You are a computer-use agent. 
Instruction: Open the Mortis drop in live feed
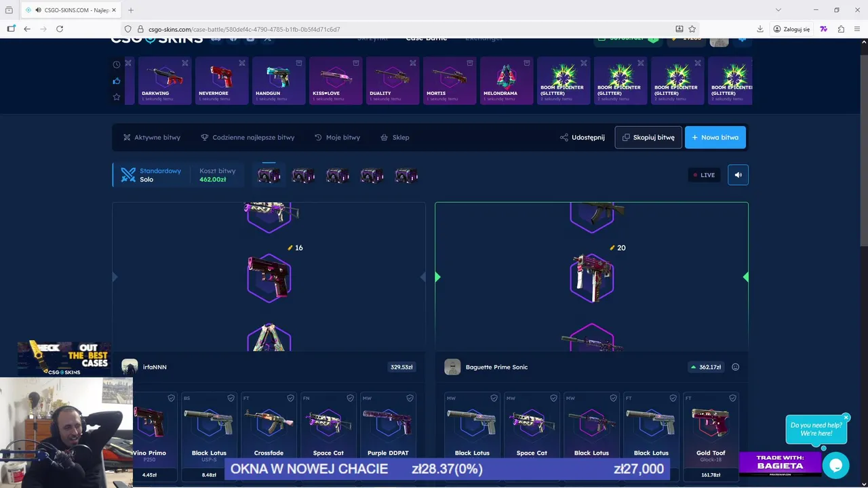[x=450, y=81]
